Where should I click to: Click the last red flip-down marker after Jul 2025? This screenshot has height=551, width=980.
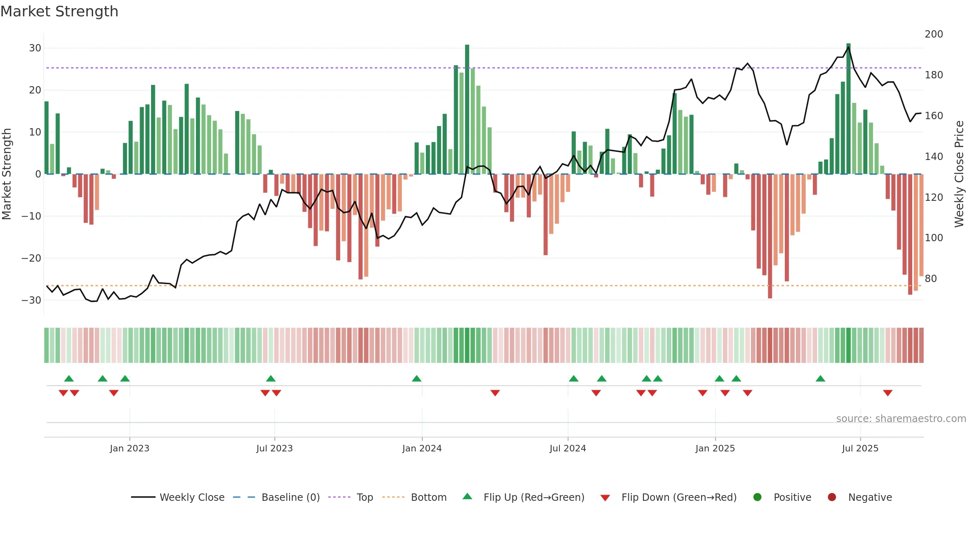[x=888, y=393]
